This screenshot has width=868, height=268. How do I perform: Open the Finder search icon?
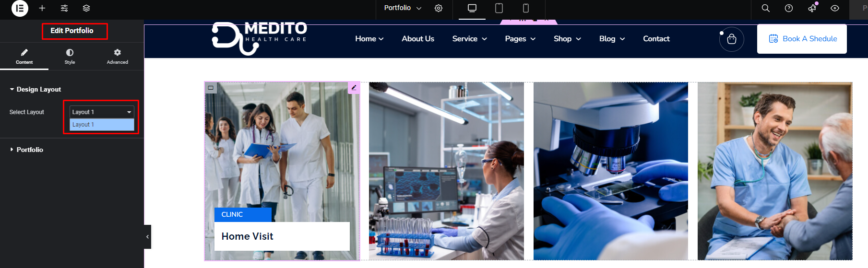click(x=766, y=8)
